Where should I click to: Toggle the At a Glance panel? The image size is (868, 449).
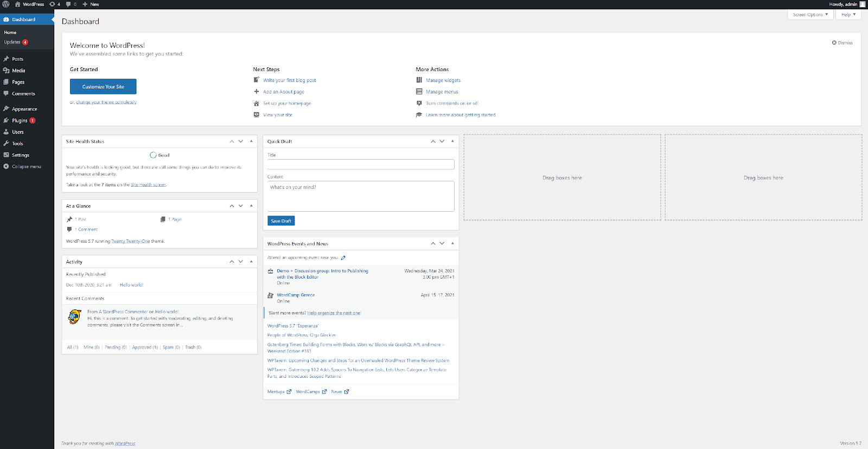[251, 206]
